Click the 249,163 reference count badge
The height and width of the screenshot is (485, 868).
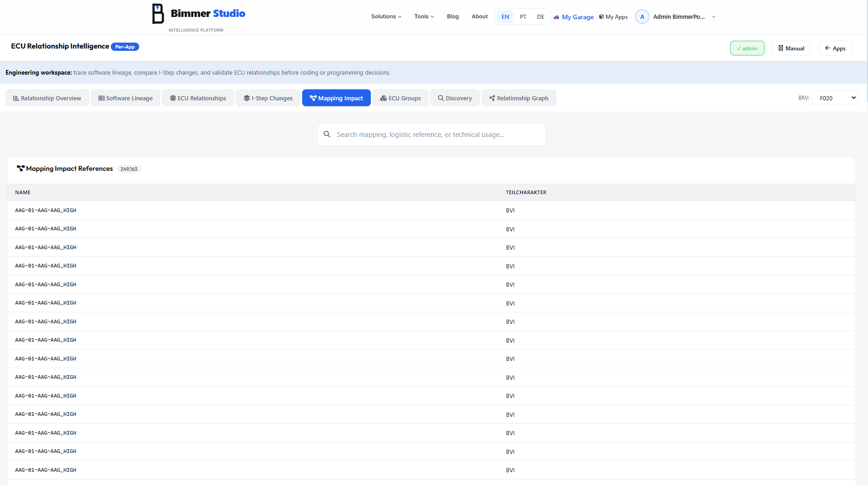(x=129, y=169)
